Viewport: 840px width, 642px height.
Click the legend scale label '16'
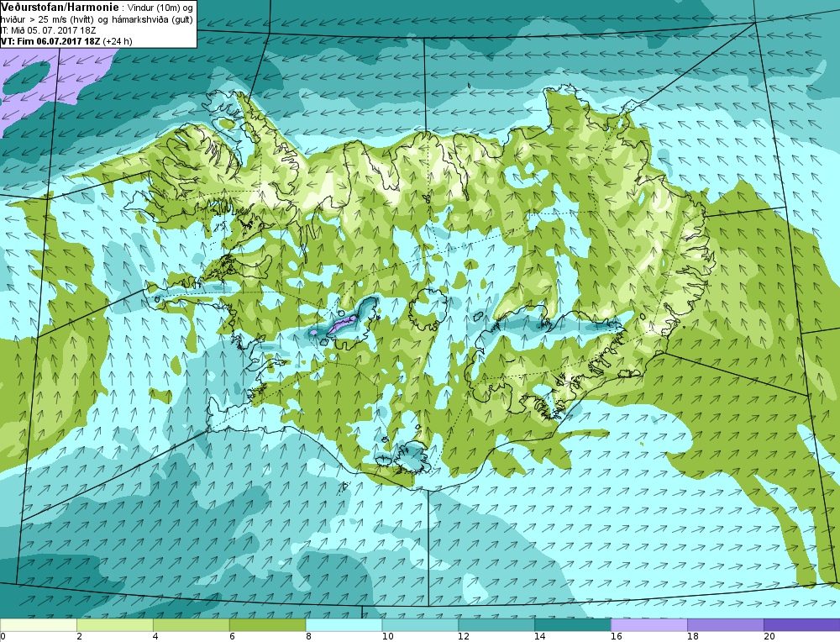pos(617,637)
